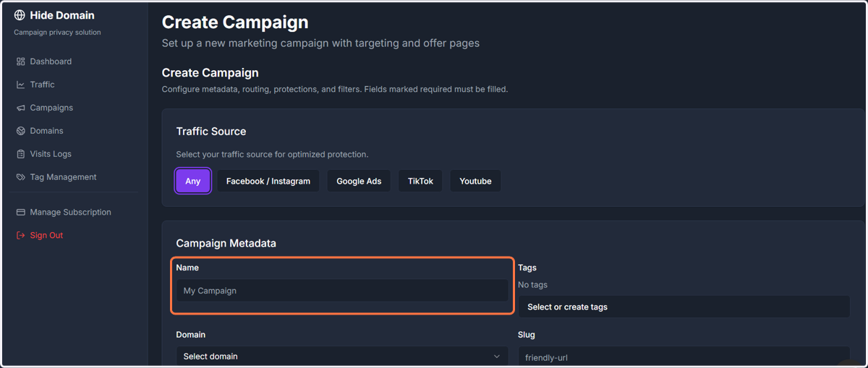Click the Campaign Metadata section title

click(x=226, y=244)
